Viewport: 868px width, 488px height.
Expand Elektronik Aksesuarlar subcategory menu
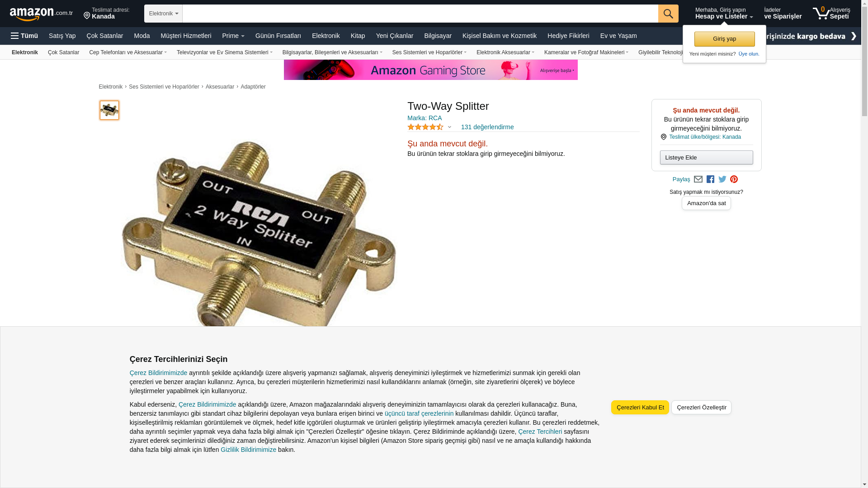505,52
